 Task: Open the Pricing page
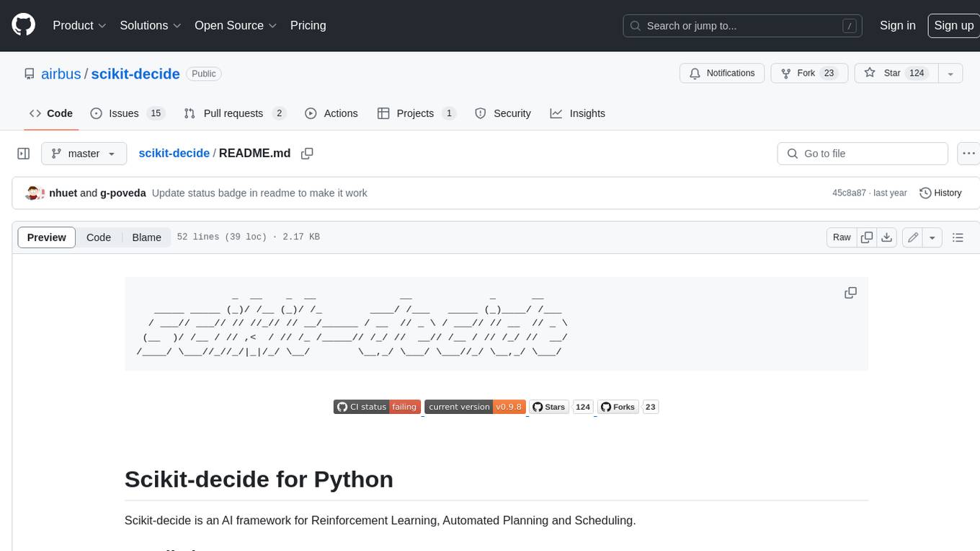tap(308, 25)
